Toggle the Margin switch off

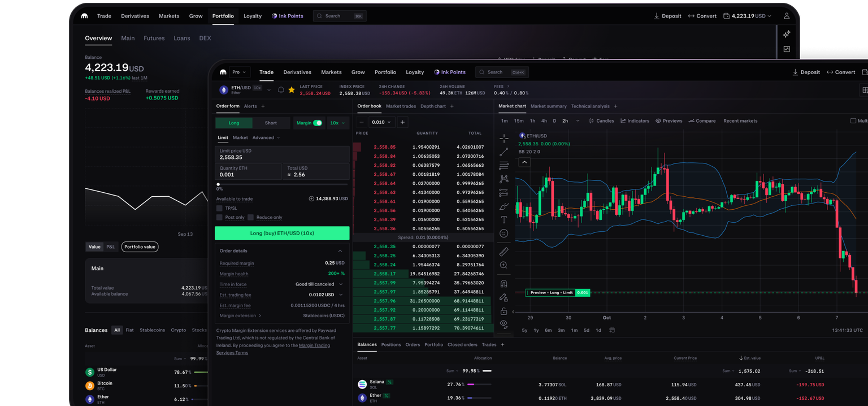click(x=318, y=123)
